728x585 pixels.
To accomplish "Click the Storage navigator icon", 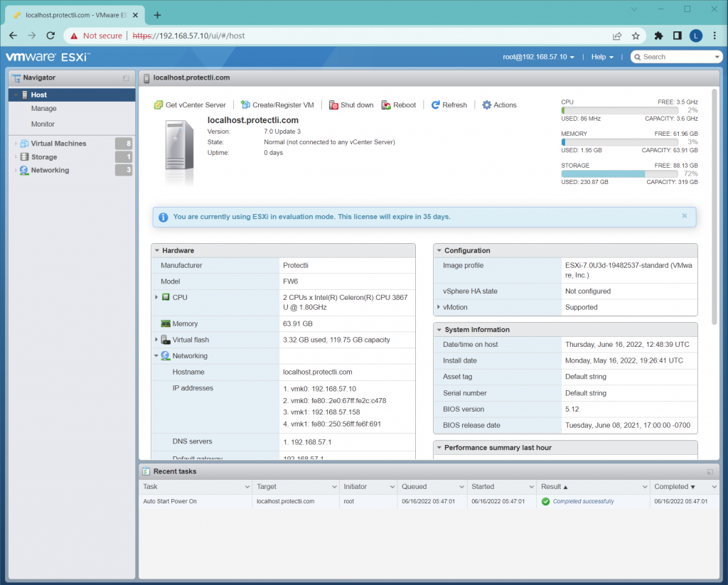I will (x=25, y=157).
